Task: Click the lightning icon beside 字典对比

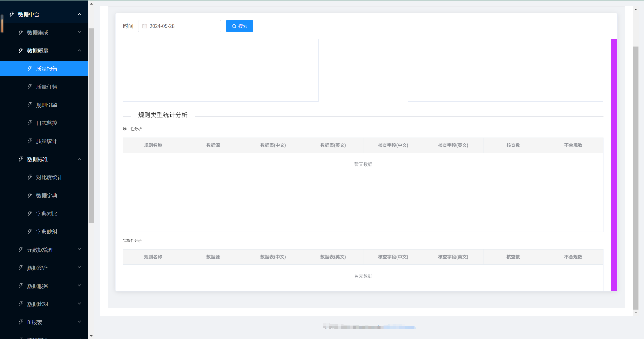Action: (30, 213)
